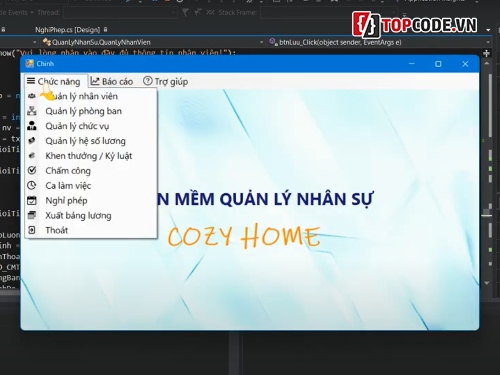Click the question mark icon beside Trợ giúp
The height and width of the screenshot is (375, 500).
click(148, 81)
